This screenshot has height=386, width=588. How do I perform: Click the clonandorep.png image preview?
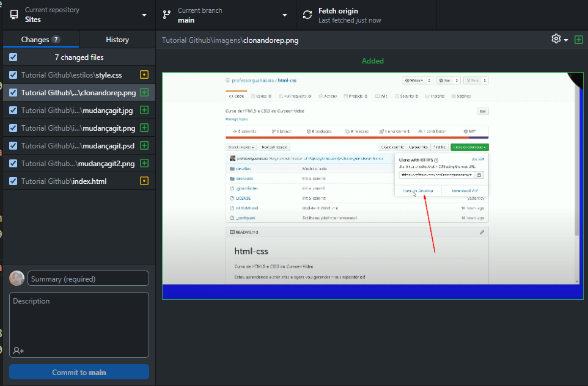pyautogui.click(x=373, y=186)
